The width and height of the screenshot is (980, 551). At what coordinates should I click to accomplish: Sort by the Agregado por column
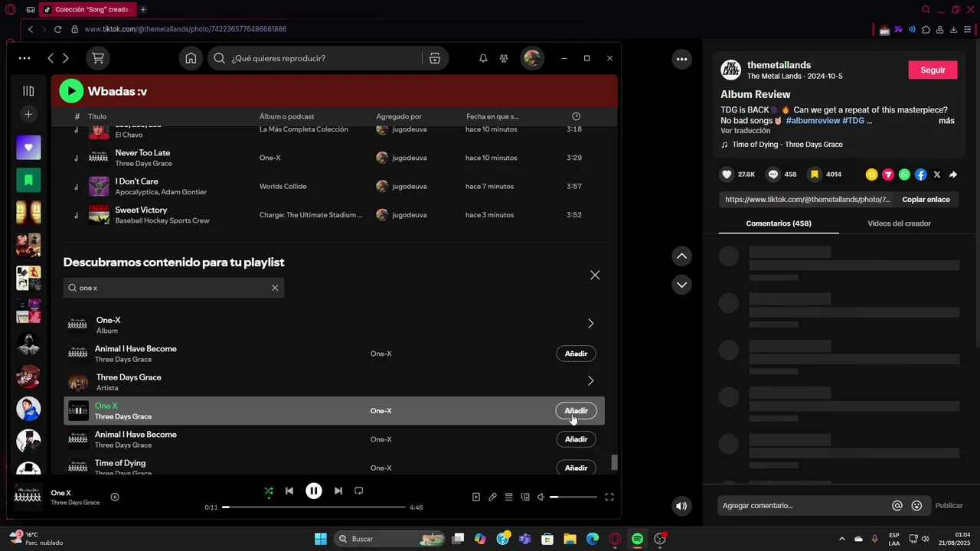click(x=399, y=116)
